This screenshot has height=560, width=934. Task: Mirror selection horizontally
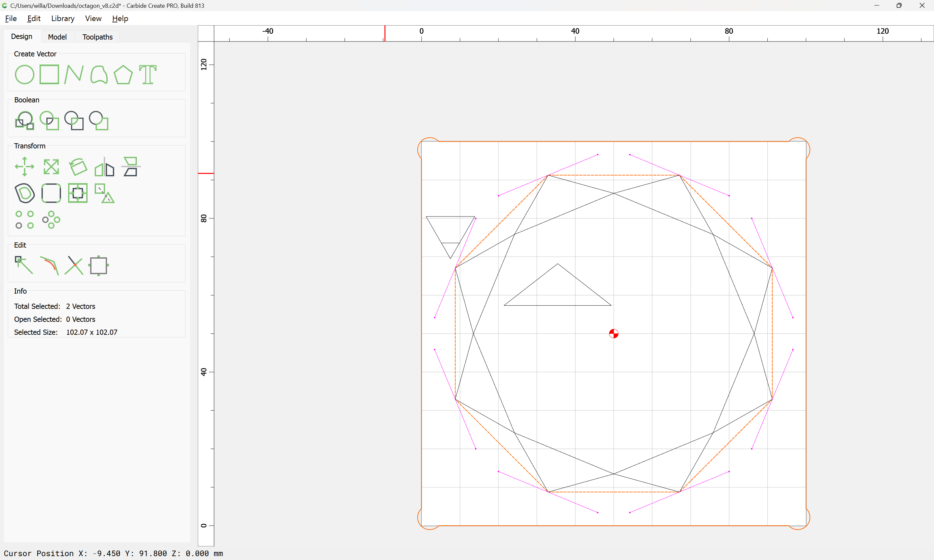click(104, 167)
